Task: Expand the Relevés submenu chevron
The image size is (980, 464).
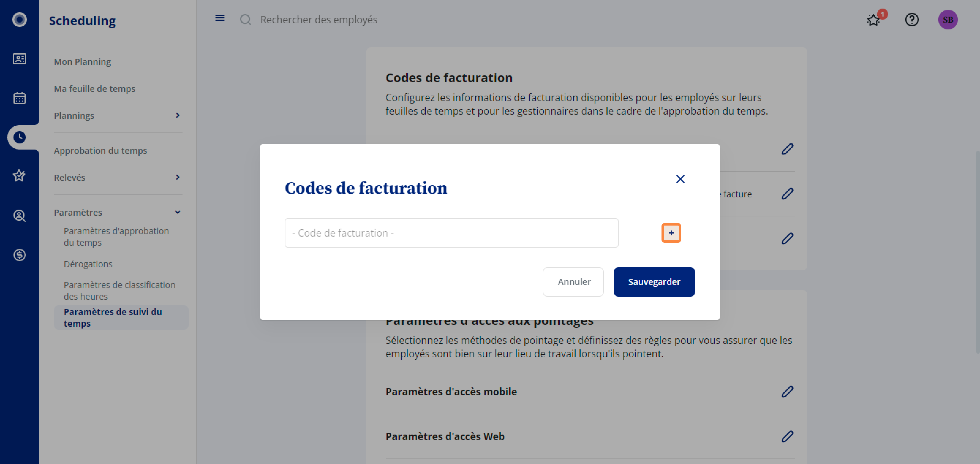Action: (177, 177)
